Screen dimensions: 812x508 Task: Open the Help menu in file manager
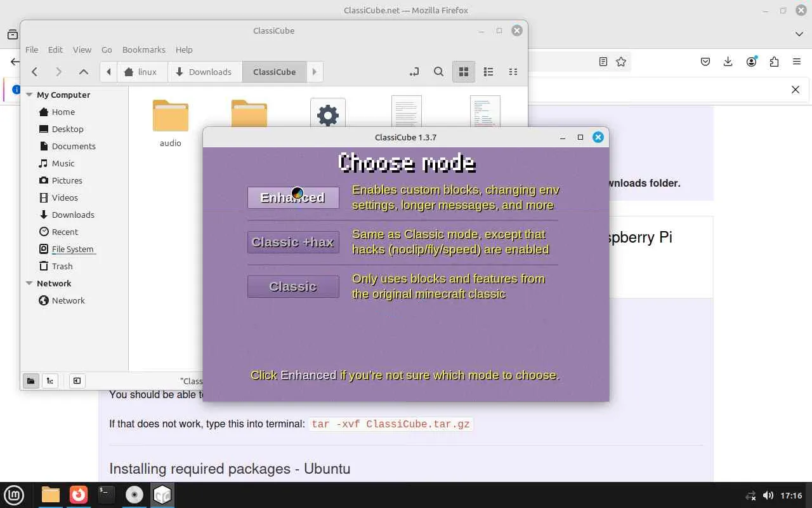tap(184, 50)
